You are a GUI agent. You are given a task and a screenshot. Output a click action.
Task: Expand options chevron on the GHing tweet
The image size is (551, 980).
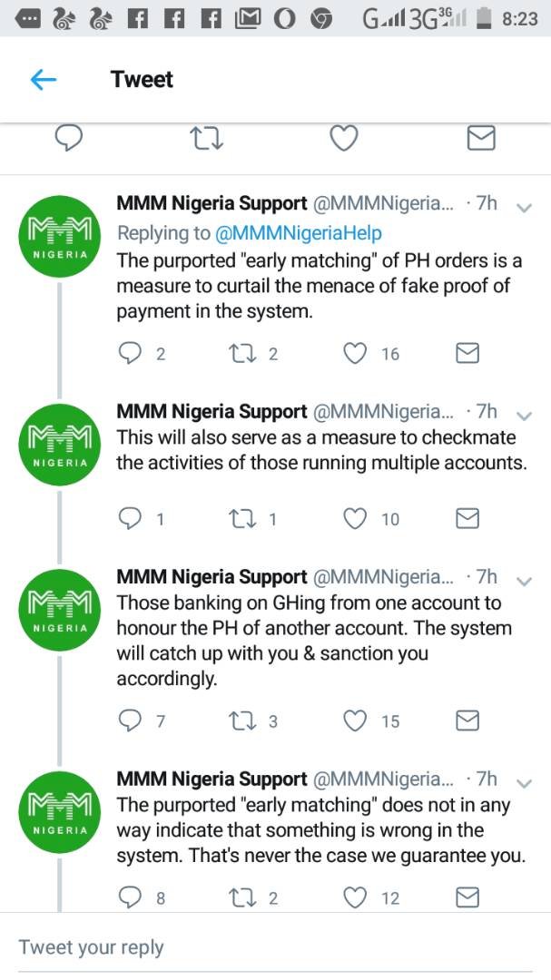pos(523,581)
